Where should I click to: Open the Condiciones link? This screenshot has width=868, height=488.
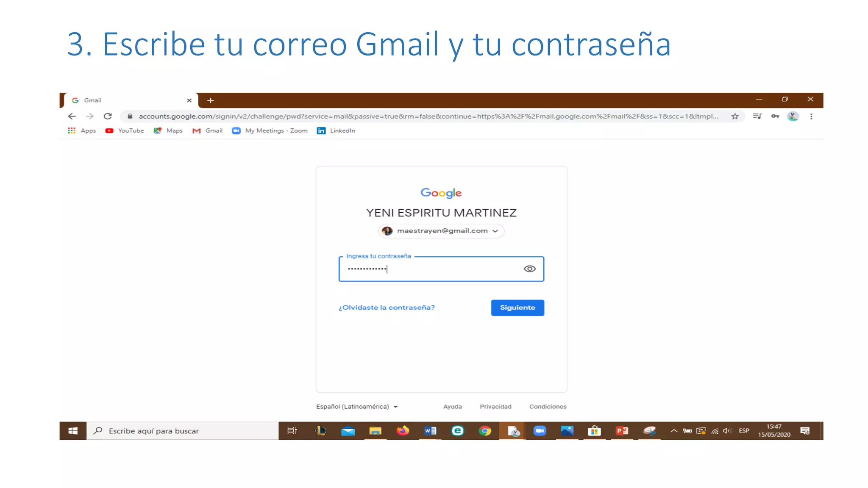pos(548,407)
